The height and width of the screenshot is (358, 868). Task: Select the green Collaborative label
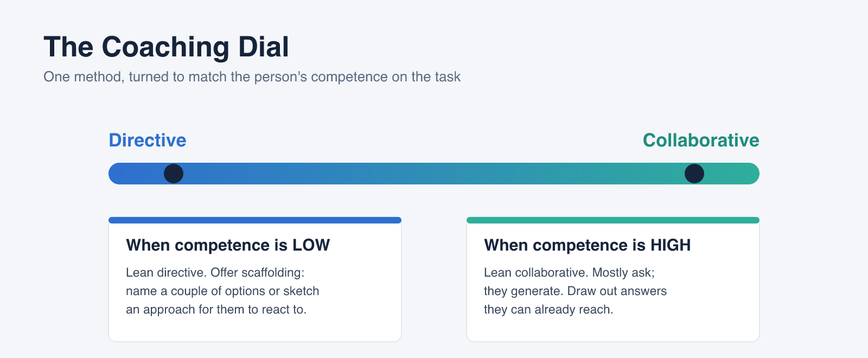click(x=701, y=140)
